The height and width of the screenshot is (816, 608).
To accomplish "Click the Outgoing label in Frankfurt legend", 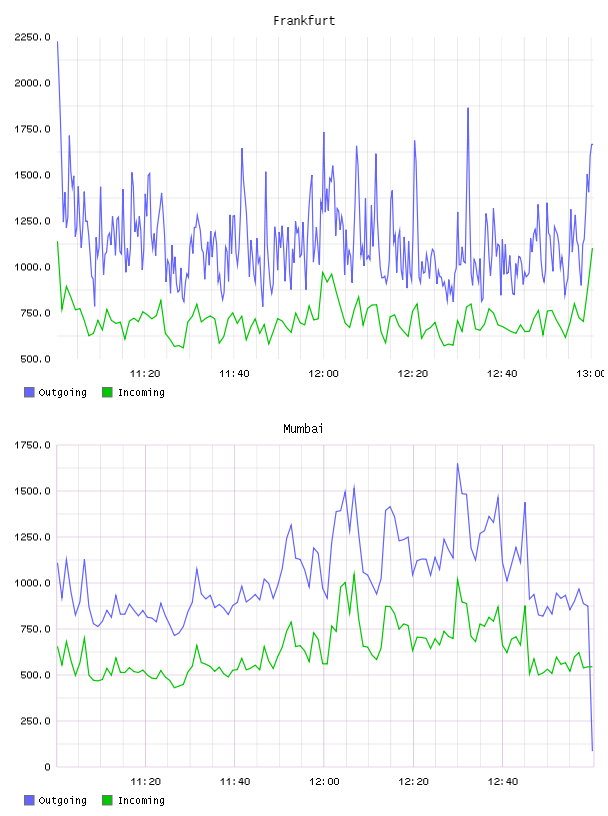I will (62, 393).
